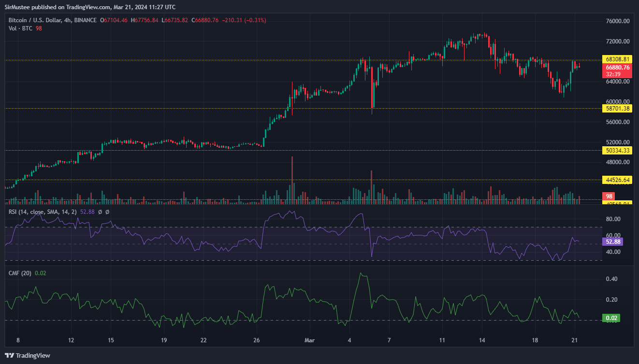Image resolution: width=639 pixels, height=364 pixels.
Task: Click the 56000.00 price axis tick
Action: pyautogui.click(x=617, y=122)
